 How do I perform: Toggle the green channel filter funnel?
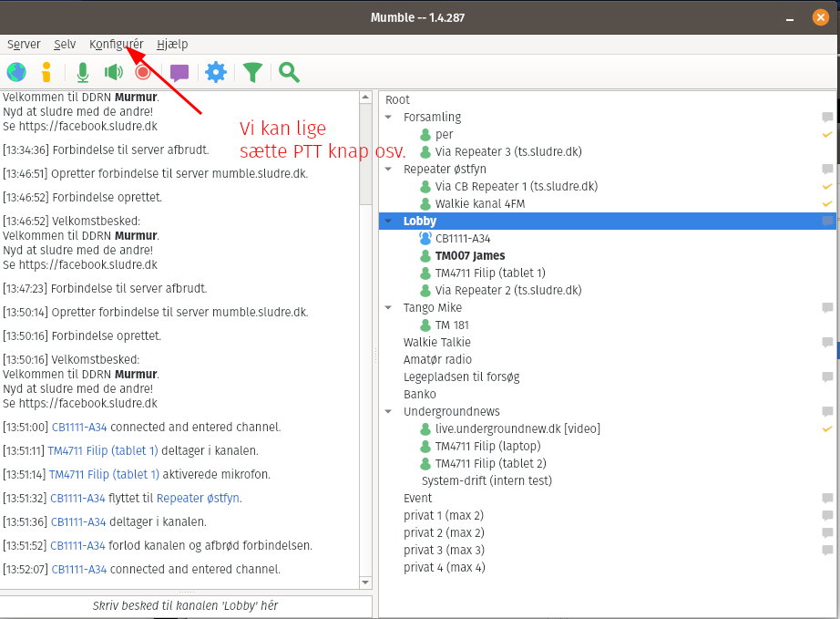(253, 72)
